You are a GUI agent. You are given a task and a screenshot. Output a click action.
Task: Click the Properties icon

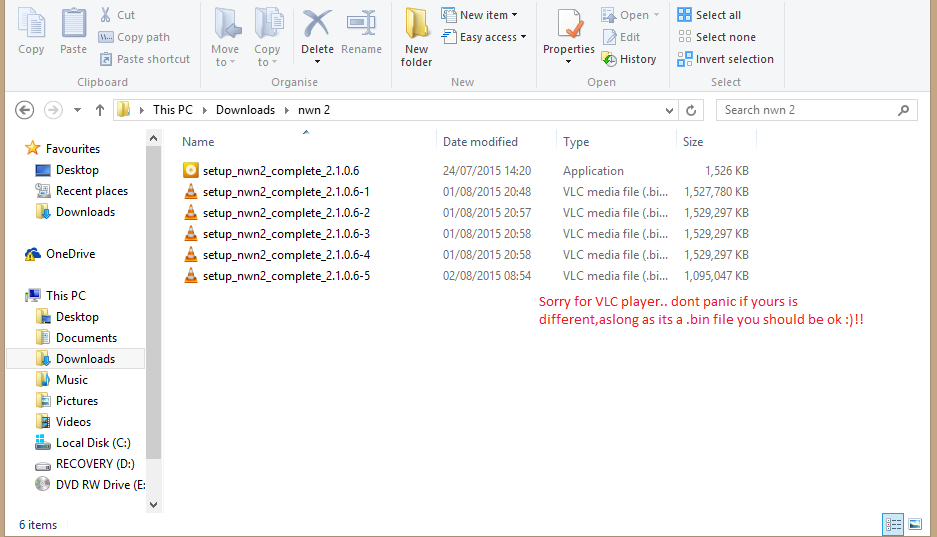tap(569, 24)
